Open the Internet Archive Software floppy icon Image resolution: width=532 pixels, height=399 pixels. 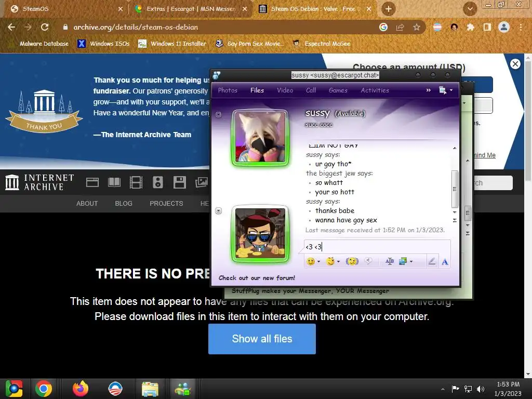[179, 182]
